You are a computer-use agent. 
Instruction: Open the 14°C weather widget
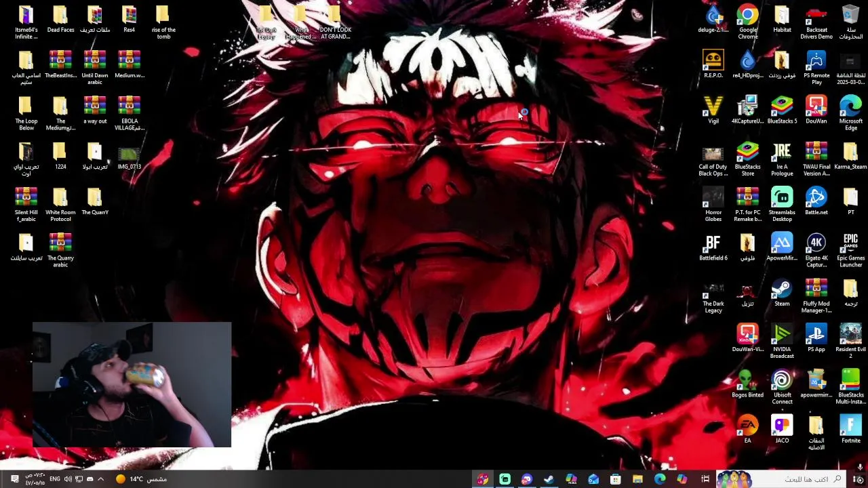(x=140, y=479)
